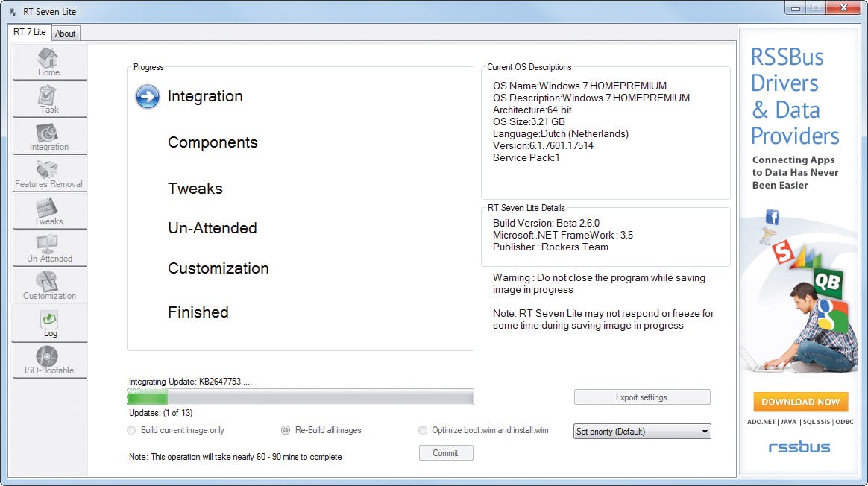Click 'Version:6.1.7601.17514' line
Image resolution: width=868 pixels, height=486 pixels.
543,145
